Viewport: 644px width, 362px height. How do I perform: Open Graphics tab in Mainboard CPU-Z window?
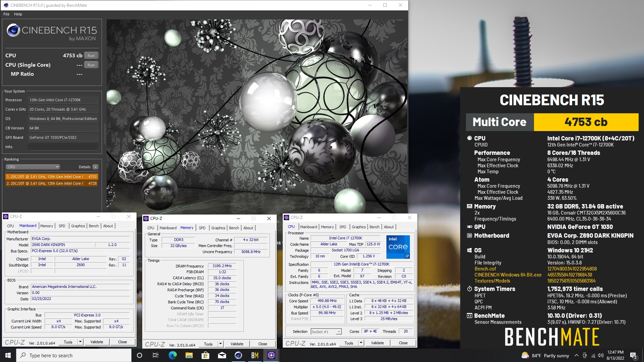click(x=78, y=226)
